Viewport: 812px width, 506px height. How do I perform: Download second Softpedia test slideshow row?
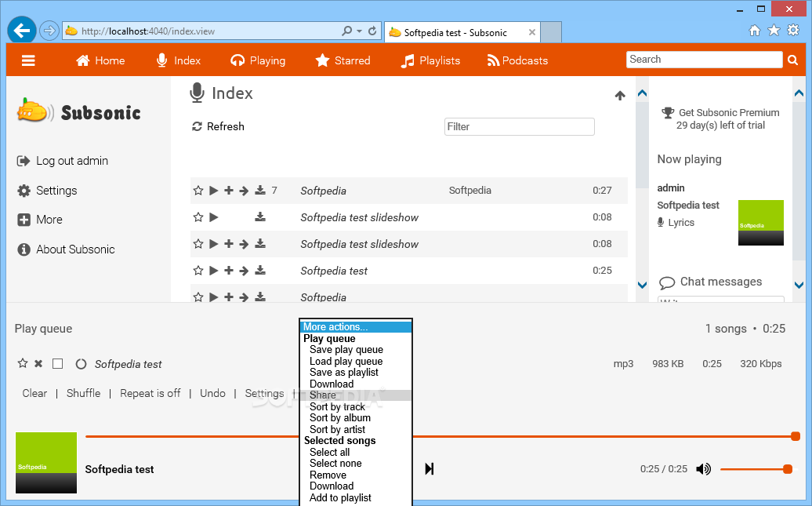pyautogui.click(x=260, y=244)
